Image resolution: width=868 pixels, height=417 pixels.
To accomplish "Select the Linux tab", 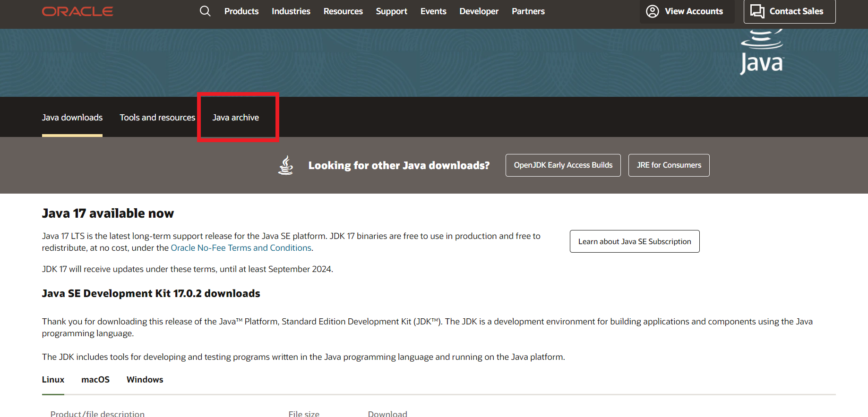I will tap(53, 380).
